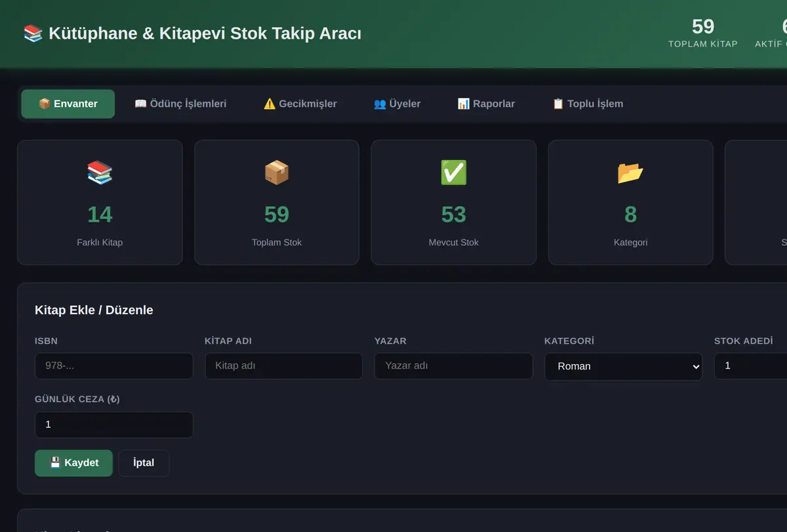Click the Toplam Stok value 59
The image size is (787, 532).
click(x=277, y=215)
